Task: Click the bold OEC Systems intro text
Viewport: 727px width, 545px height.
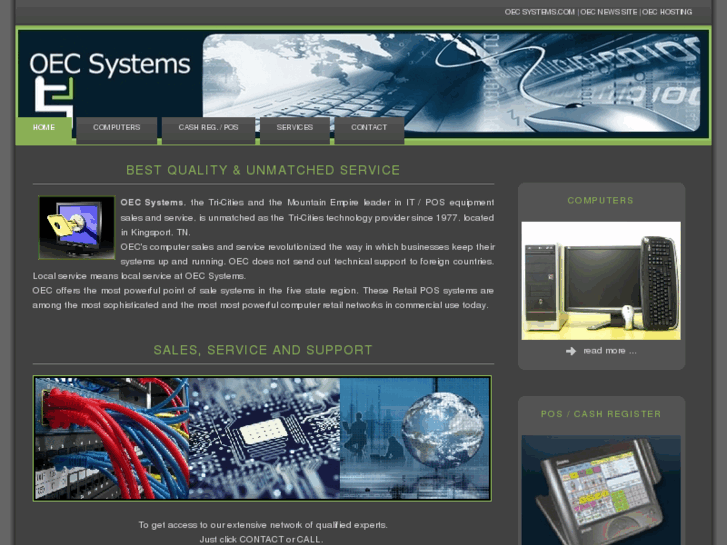Action: 152,203
